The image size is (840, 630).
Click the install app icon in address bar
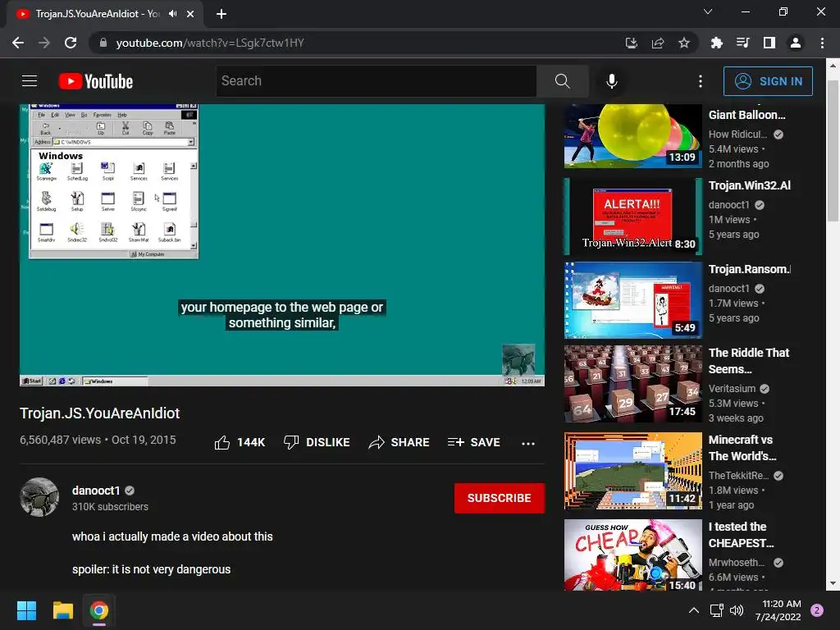[x=632, y=43]
